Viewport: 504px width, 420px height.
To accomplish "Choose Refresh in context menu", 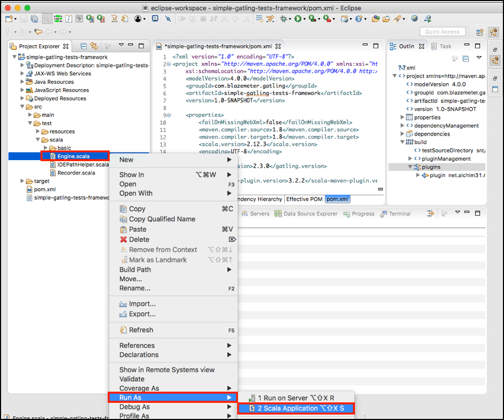I will click(x=173, y=330).
